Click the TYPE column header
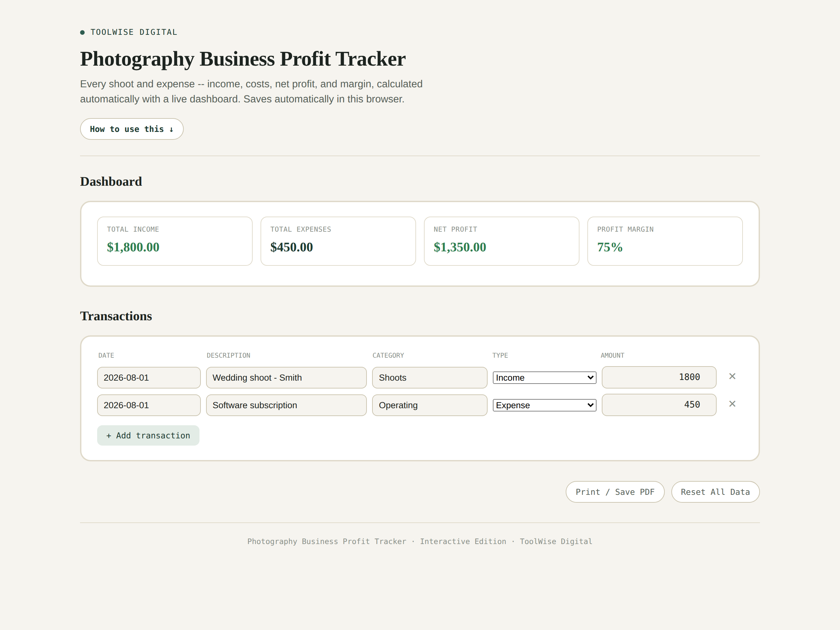This screenshot has height=630, width=840. pyautogui.click(x=500, y=355)
